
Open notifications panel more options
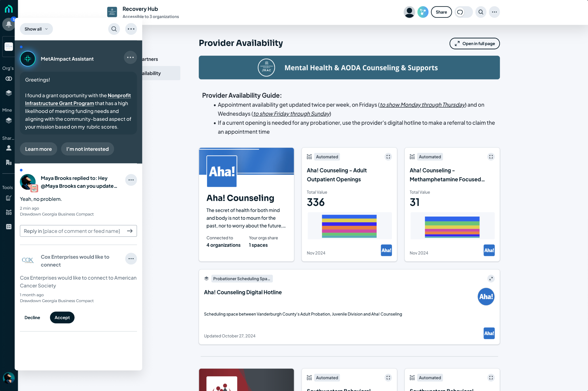click(131, 29)
